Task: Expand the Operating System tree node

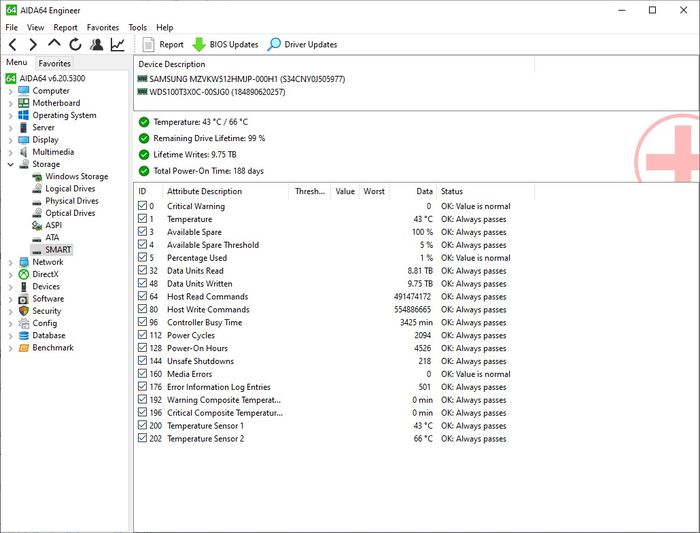Action: pos(10,116)
